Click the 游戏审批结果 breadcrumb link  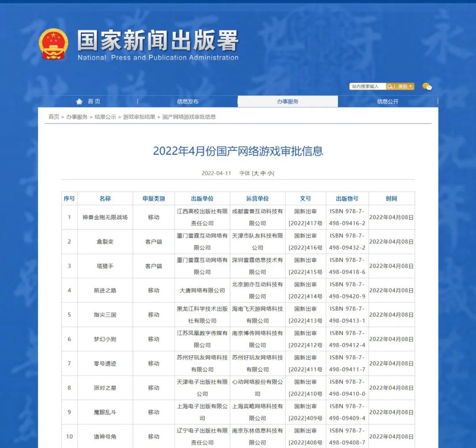[x=139, y=117]
